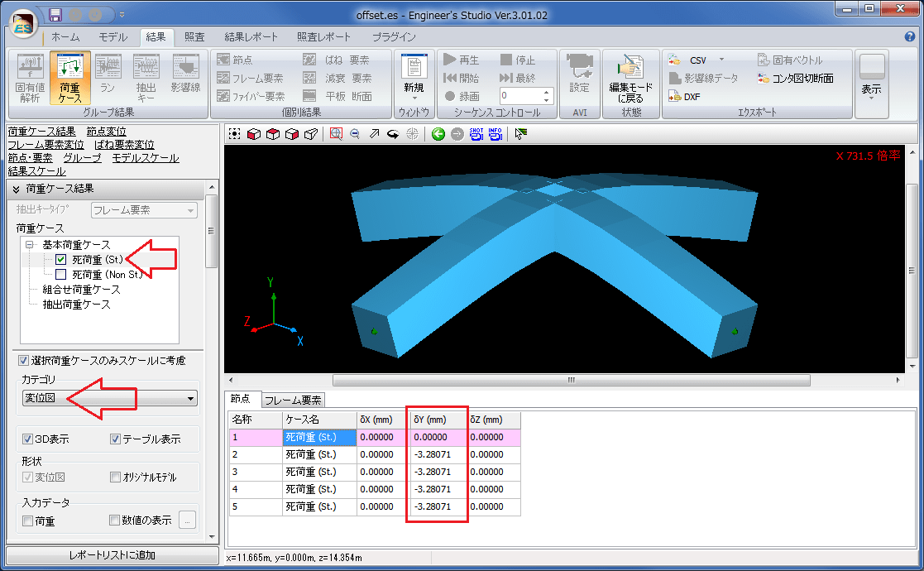This screenshot has height=571, width=924.
Task: Switch to the 照査 ribbon tab
Action: click(x=194, y=37)
